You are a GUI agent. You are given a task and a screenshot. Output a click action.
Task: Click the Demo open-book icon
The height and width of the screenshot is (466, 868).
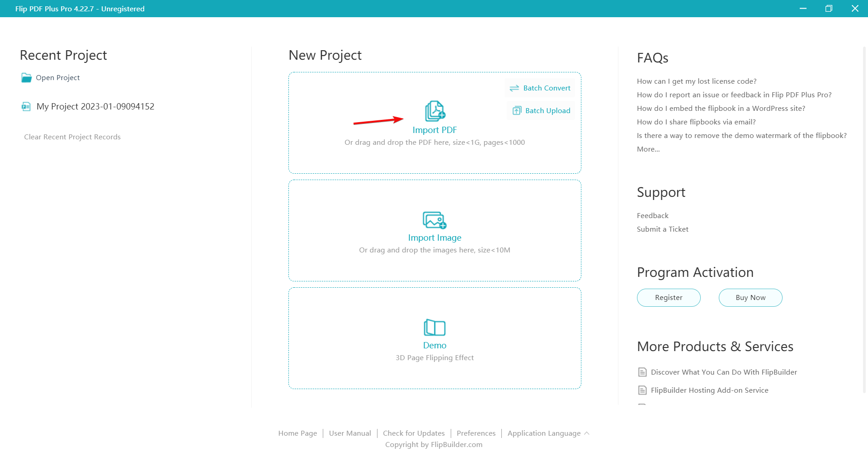coord(434,327)
